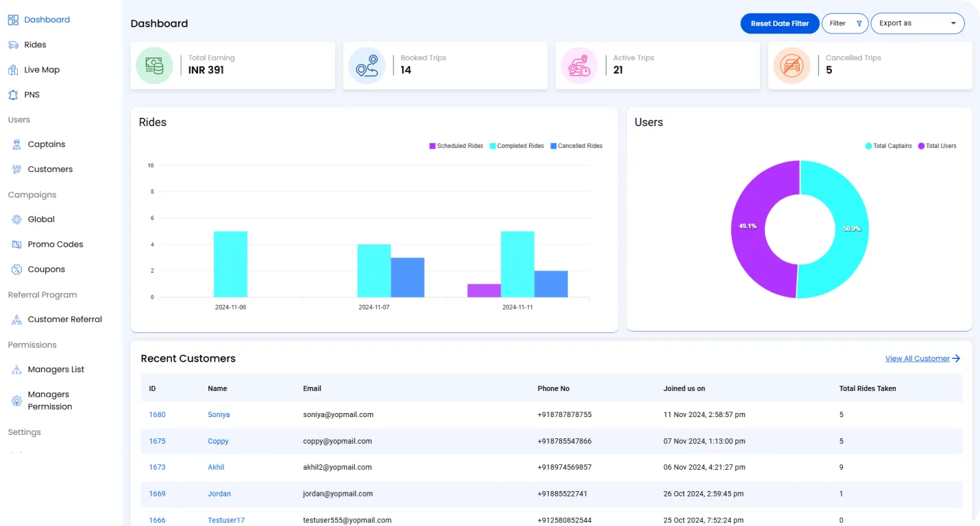Open the Filter dropdown button

pyautogui.click(x=845, y=23)
